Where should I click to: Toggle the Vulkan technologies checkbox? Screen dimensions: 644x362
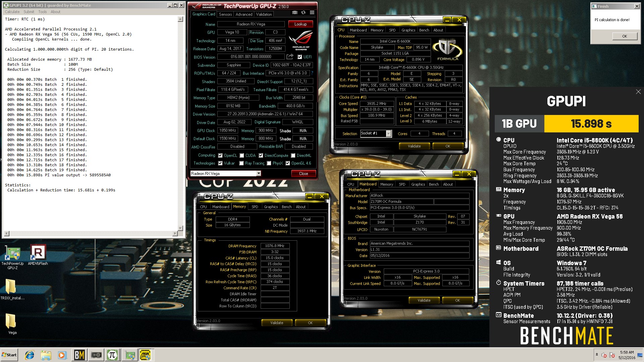pyautogui.click(x=220, y=163)
